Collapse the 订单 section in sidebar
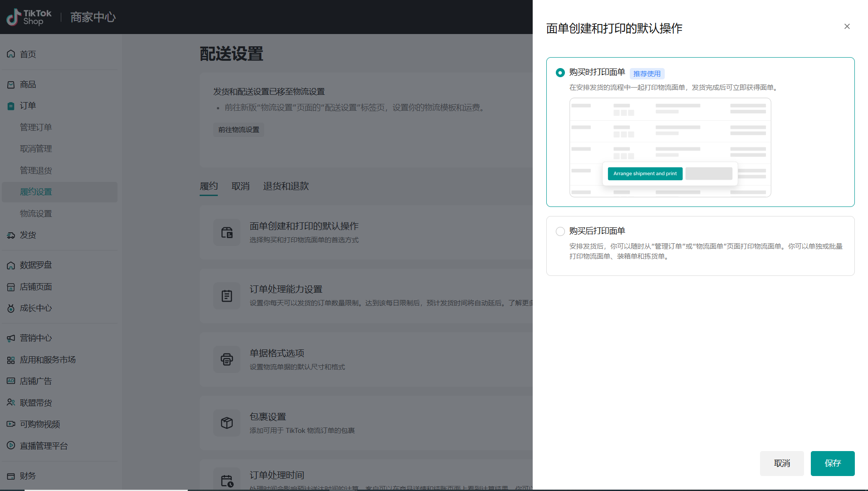Image resolution: width=868 pixels, height=491 pixels. (28, 106)
